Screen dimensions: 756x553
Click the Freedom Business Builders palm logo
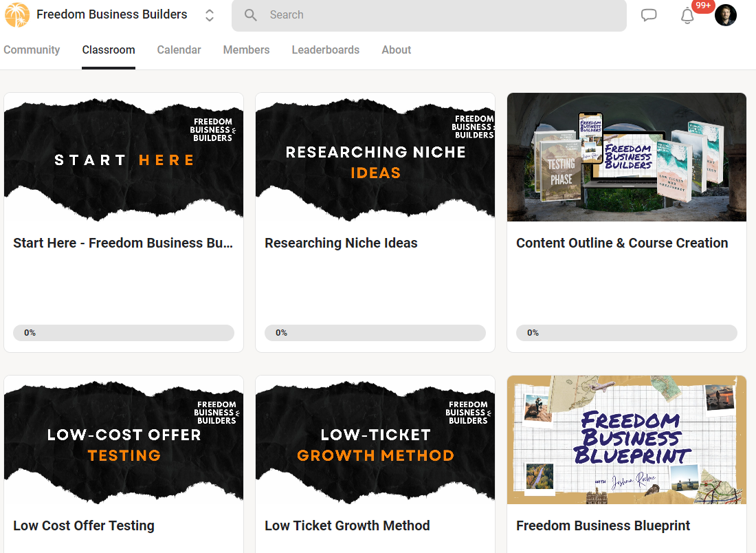tap(17, 14)
